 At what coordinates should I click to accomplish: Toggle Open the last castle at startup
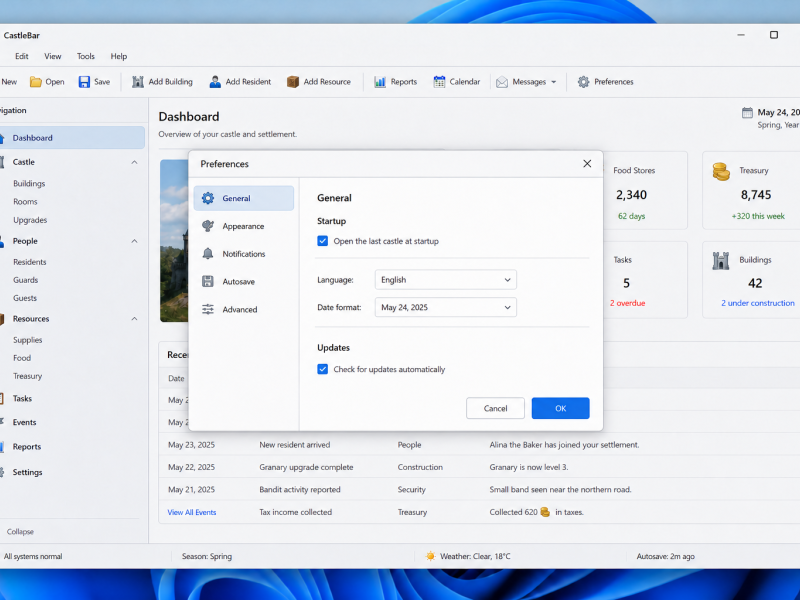click(322, 241)
